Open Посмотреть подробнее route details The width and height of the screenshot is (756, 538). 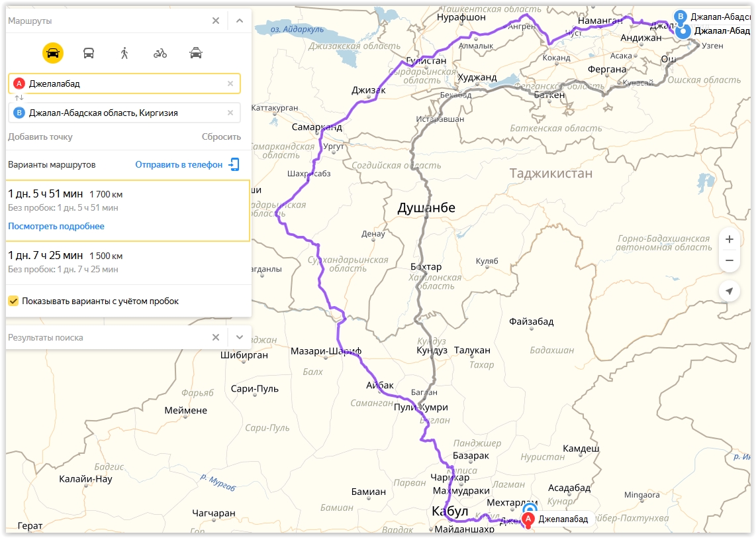(x=56, y=227)
